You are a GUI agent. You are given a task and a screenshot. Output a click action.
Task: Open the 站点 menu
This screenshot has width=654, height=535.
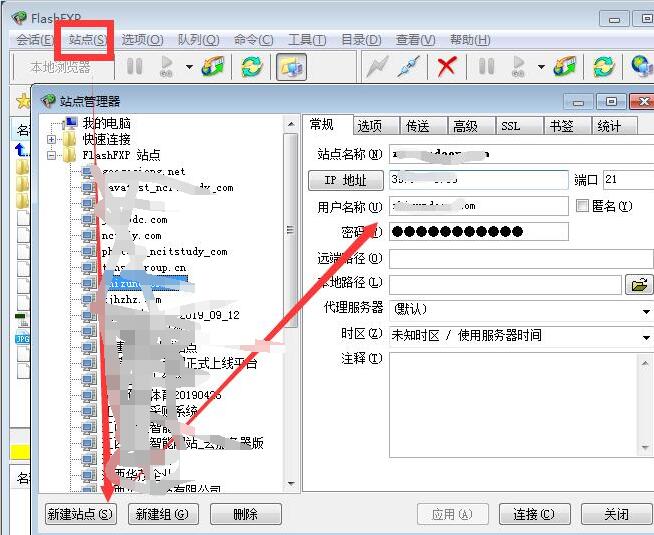pos(88,40)
